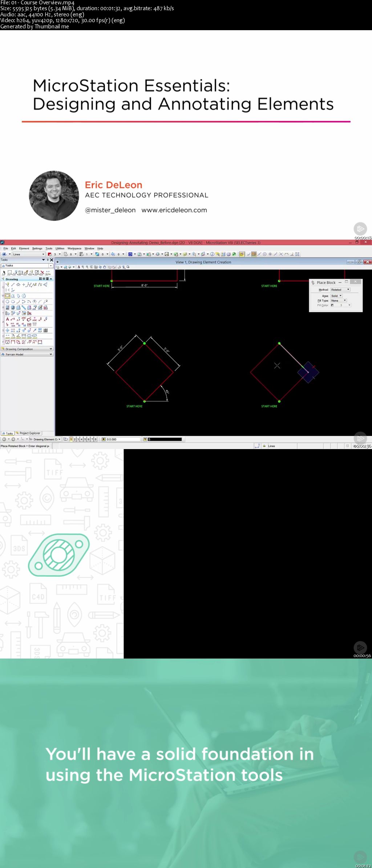Open the File menu
The width and height of the screenshot is (372, 868).
[6, 248]
